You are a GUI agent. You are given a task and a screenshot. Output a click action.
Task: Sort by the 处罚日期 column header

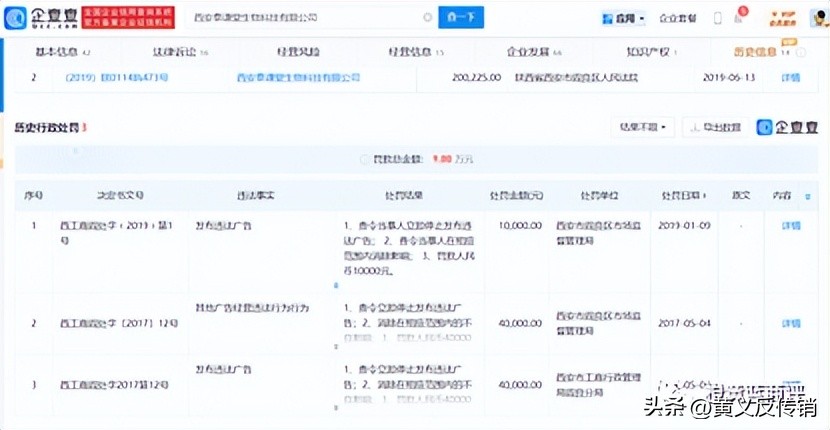tap(683, 196)
